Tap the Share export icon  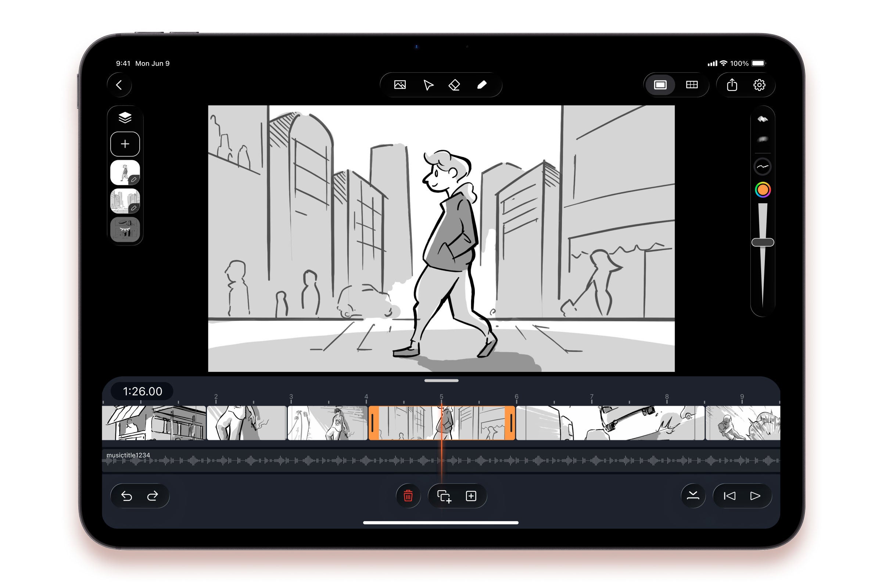coord(732,85)
